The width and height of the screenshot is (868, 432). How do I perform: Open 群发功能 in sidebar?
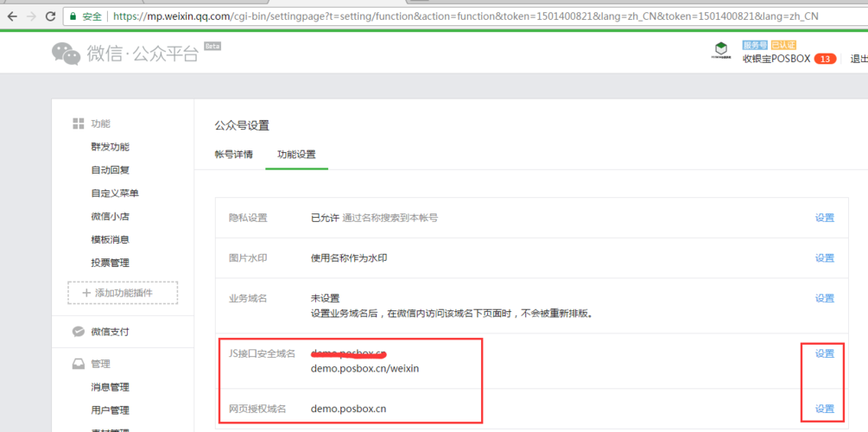coord(111,148)
